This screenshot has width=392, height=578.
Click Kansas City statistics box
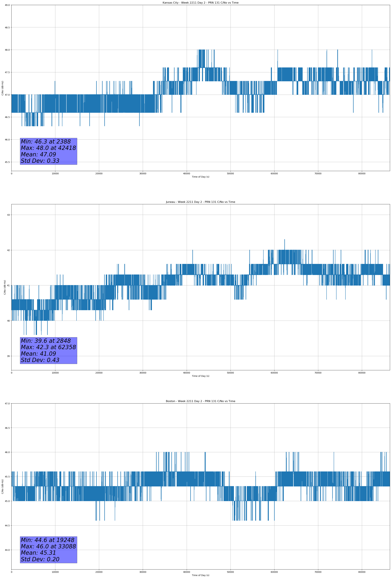(x=49, y=151)
